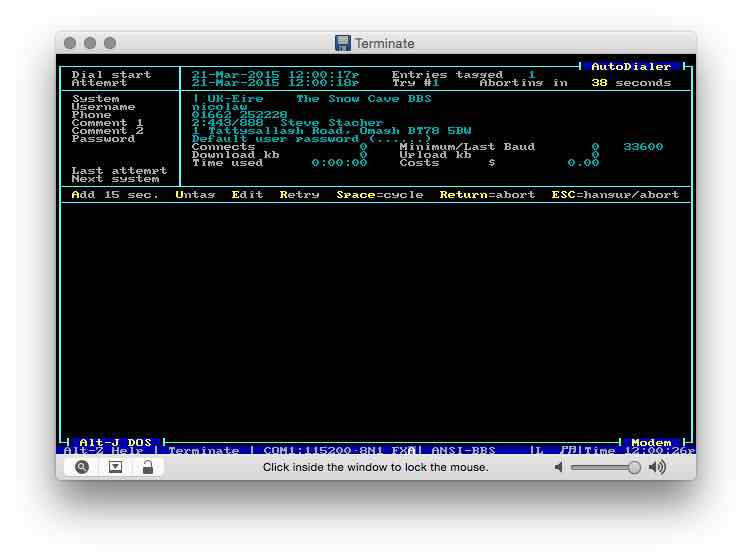Click 'Costs' value 0.00

click(x=583, y=163)
